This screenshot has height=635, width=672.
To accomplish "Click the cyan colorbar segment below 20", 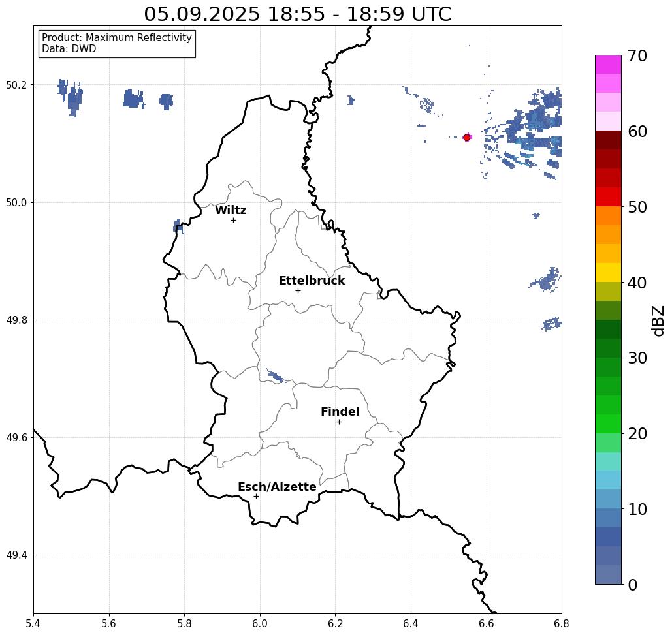I will pyautogui.click(x=608, y=461).
